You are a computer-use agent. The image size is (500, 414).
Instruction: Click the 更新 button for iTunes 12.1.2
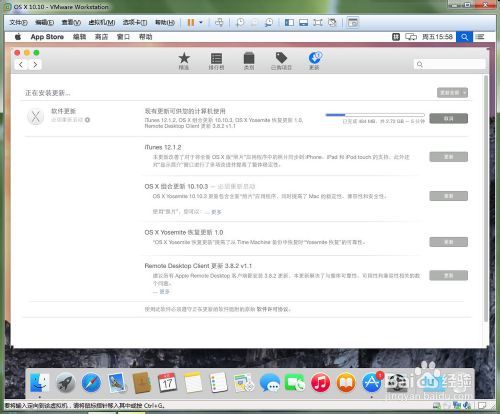(449, 157)
